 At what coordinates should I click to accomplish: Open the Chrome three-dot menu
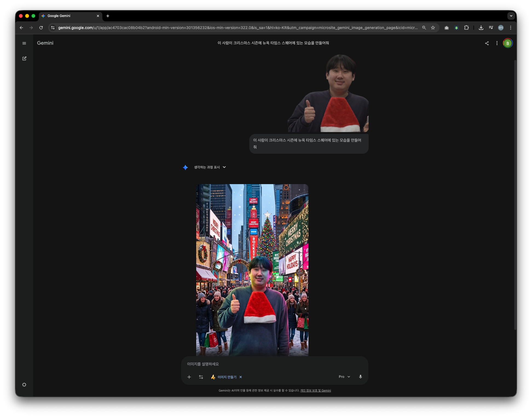click(511, 28)
